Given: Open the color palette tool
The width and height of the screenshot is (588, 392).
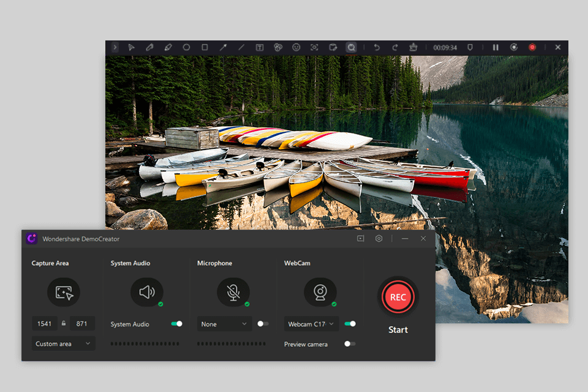Looking at the screenshot, I should click(x=278, y=48).
